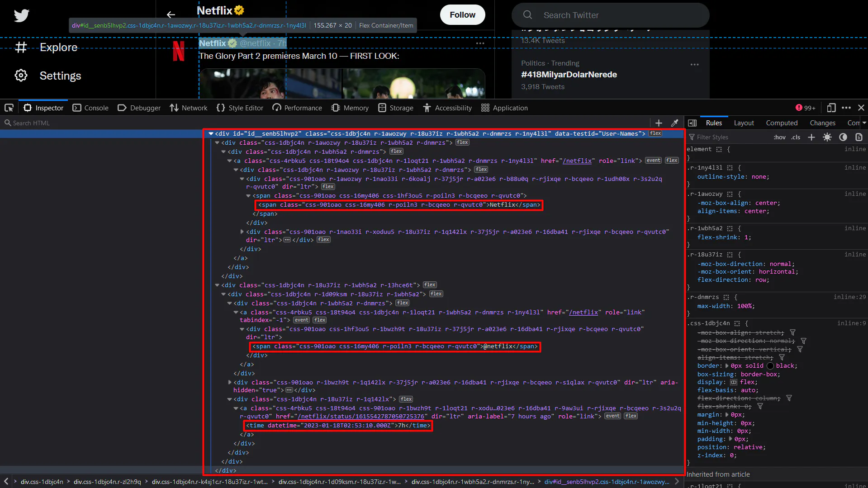Viewport: 868px width, 488px height.
Task: Open the .cls class editor panel
Action: (796, 137)
